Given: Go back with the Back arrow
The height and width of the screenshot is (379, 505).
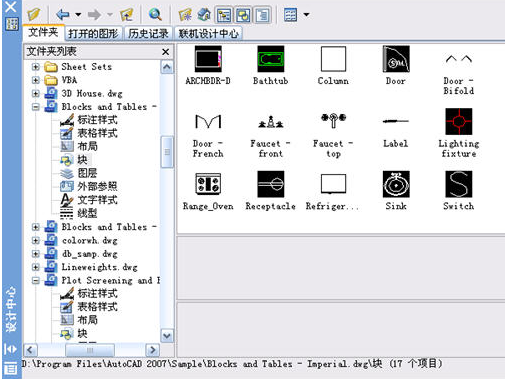Looking at the screenshot, I should [x=63, y=14].
